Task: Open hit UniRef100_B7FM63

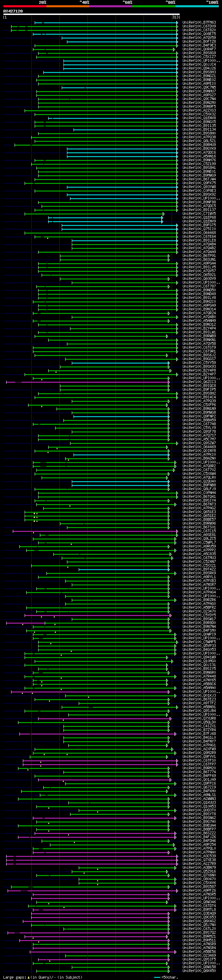Action: (199, 23)
